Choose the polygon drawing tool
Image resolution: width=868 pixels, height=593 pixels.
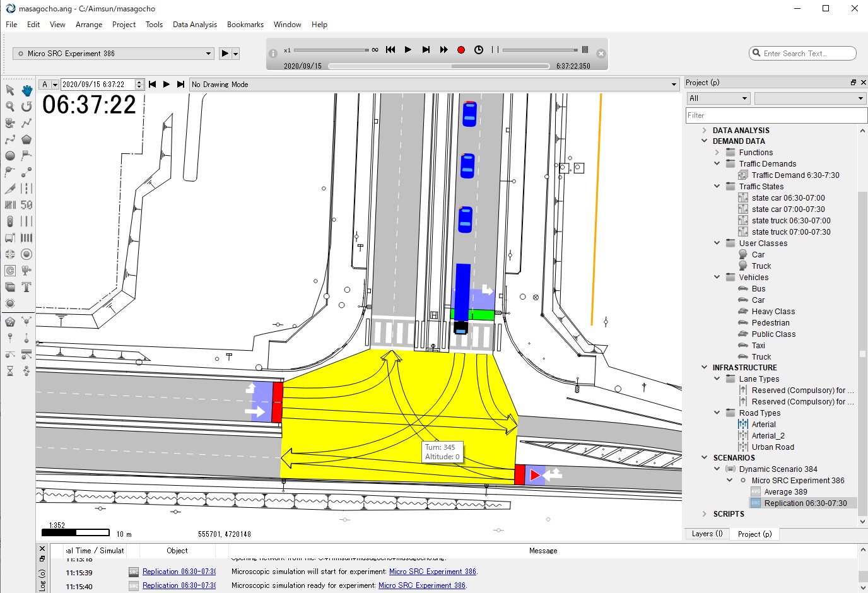click(x=26, y=139)
